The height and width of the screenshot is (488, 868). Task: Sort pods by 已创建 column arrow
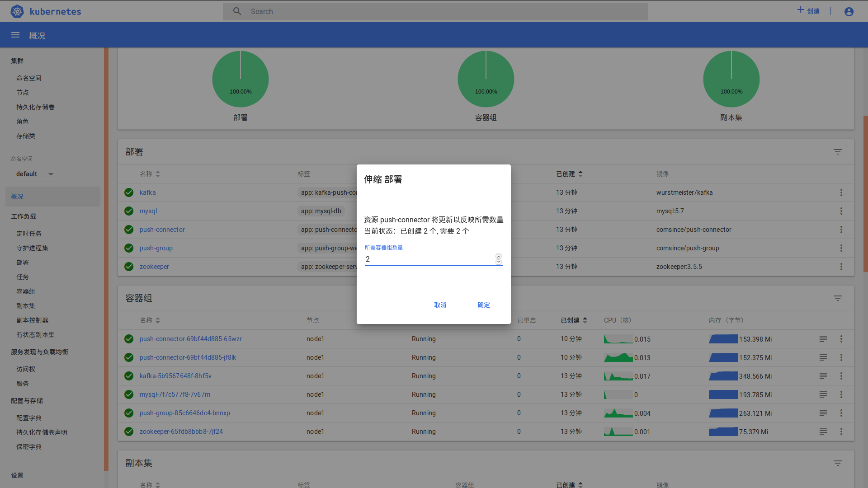[x=585, y=320]
